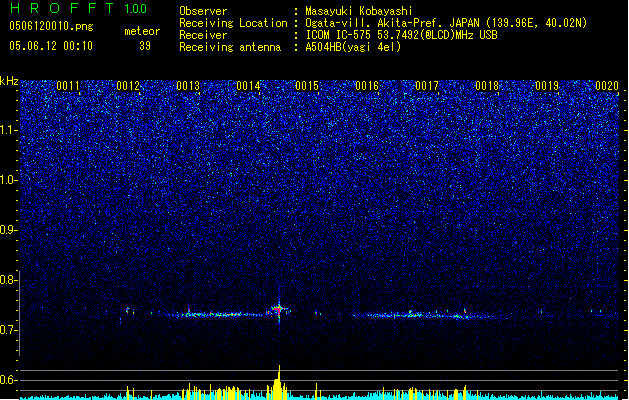Click the 0018 time marker
The height and width of the screenshot is (400, 629).
[x=487, y=86]
